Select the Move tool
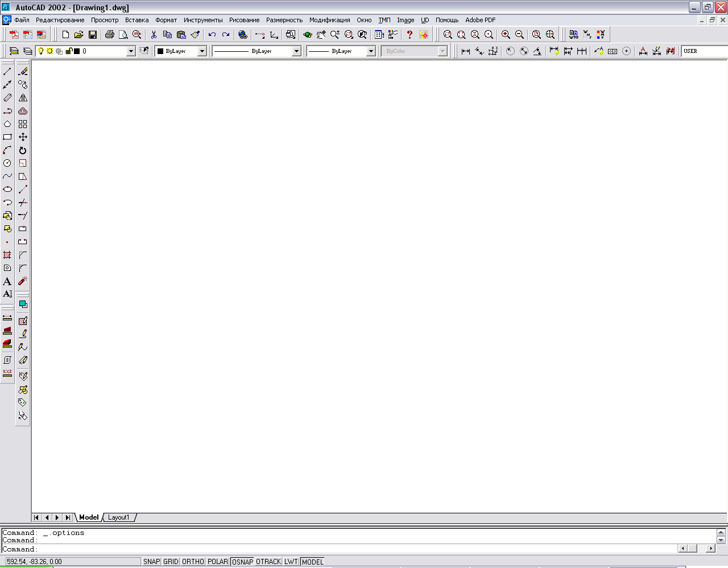This screenshot has width=728, height=568. (x=23, y=137)
